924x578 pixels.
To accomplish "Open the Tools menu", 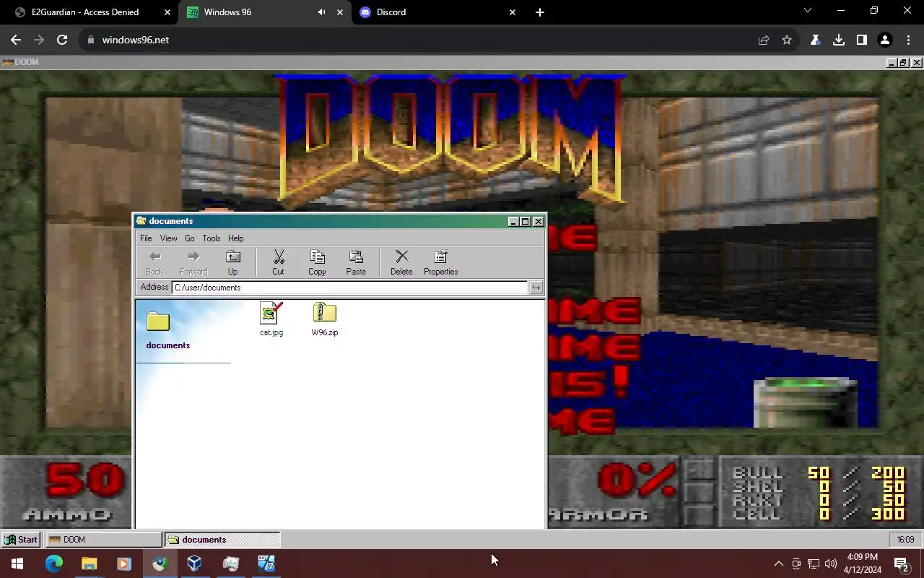I will click(x=212, y=238).
